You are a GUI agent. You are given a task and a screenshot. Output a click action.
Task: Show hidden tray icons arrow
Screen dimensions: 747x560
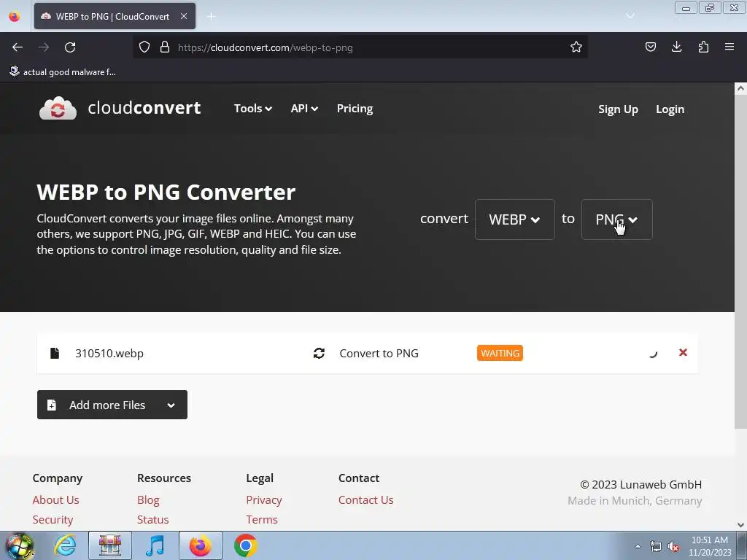[x=638, y=547]
